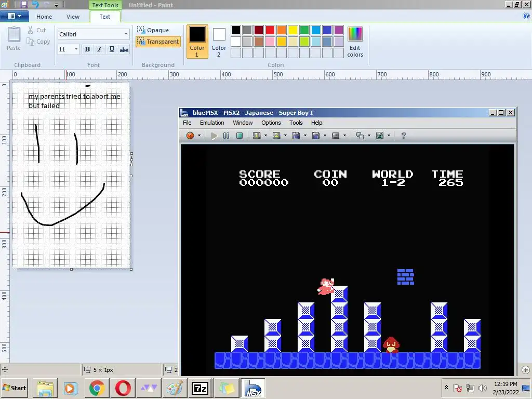The height and width of the screenshot is (399, 532).
Task: Pick the red color swatch
Action: 270,30
